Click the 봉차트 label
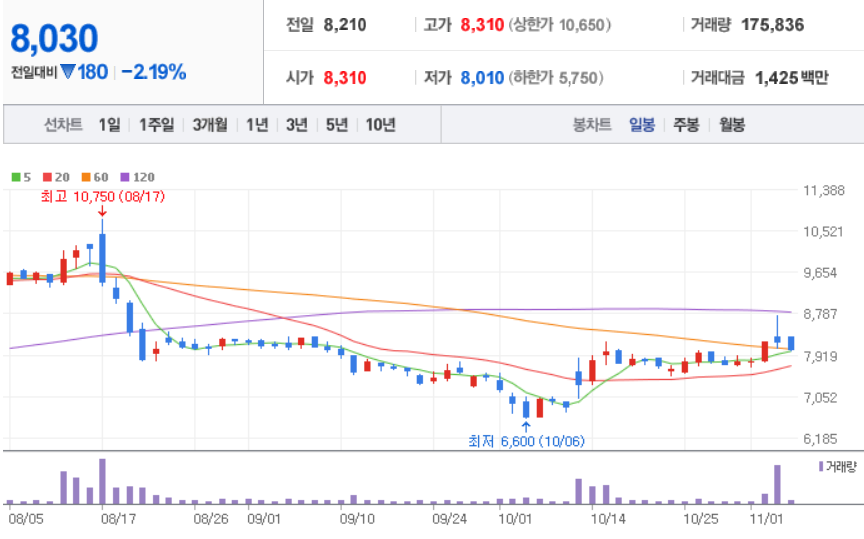This screenshot has height=539, width=864. (x=592, y=125)
